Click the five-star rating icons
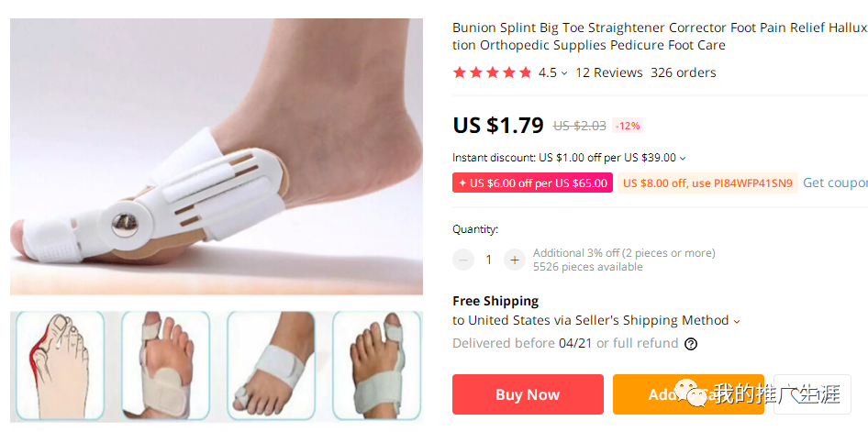This screenshot has width=868, height=432. (x=493, y=72)
